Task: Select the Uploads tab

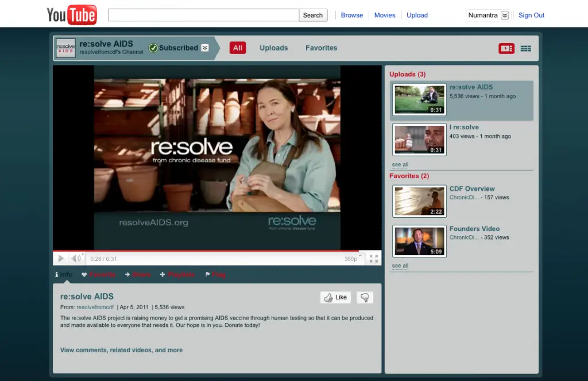Action: pos(273,48)
